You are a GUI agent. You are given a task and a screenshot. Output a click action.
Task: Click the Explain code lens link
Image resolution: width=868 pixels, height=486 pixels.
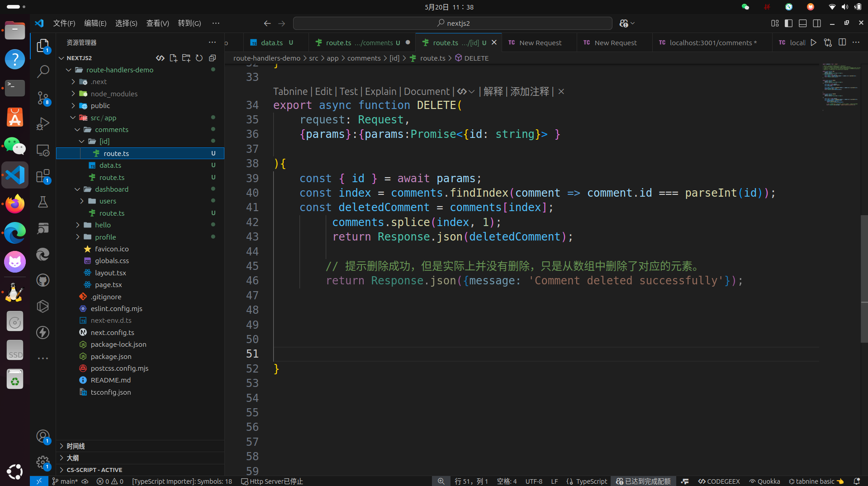pyautogui.click(x=380, y=91)
